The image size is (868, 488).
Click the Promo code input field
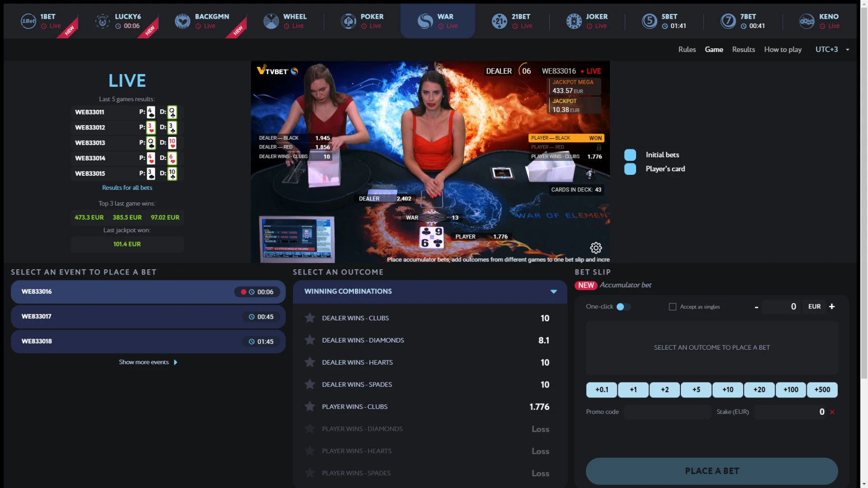667,412
